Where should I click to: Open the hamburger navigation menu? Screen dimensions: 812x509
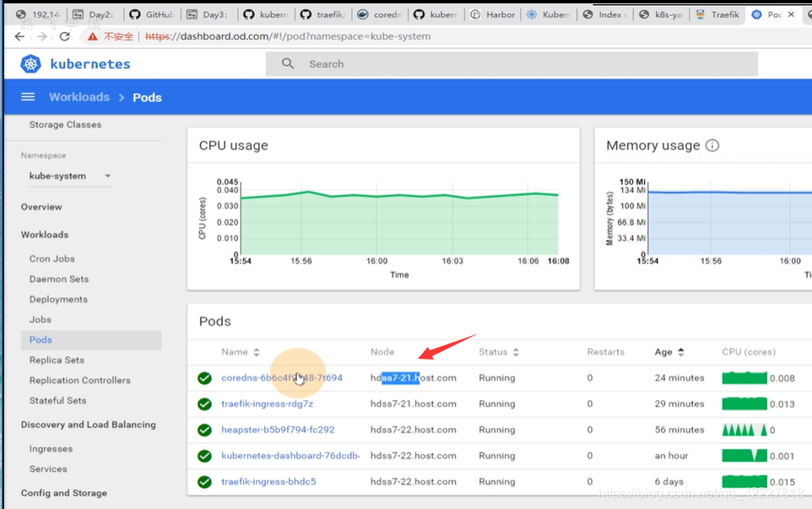(28, 97)
